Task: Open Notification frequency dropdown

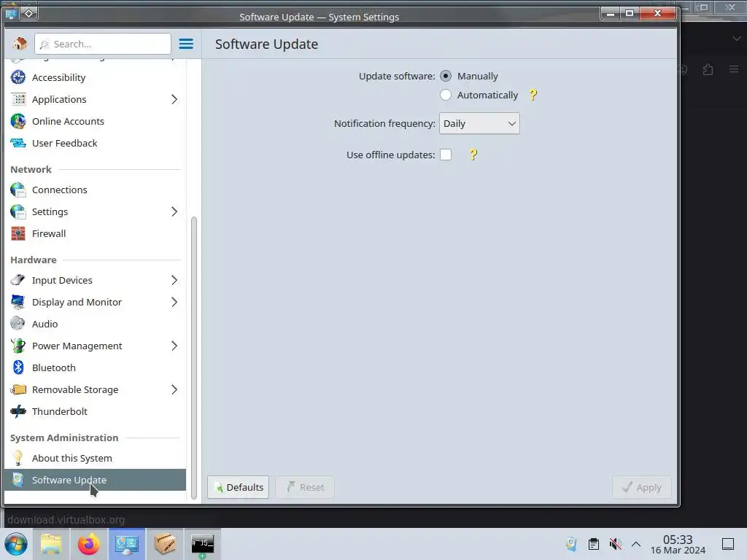Action: tap(479, 123)
